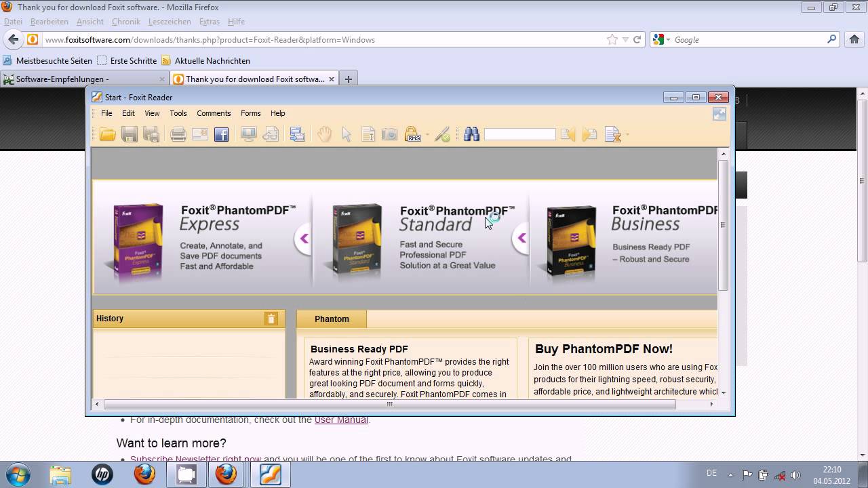Click the volume speaker tray icon
The width and height of the screenshot is (868, 488).
[796, 475]
